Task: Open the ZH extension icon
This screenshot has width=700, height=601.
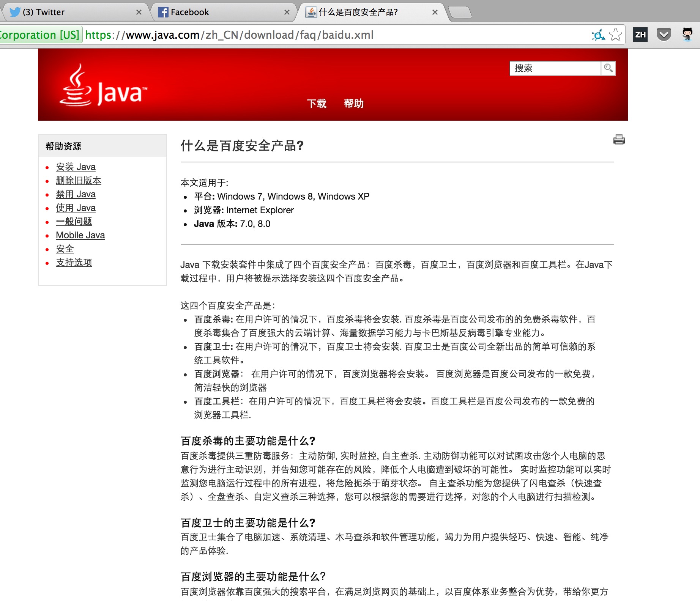Action: (x=640, y=35)
